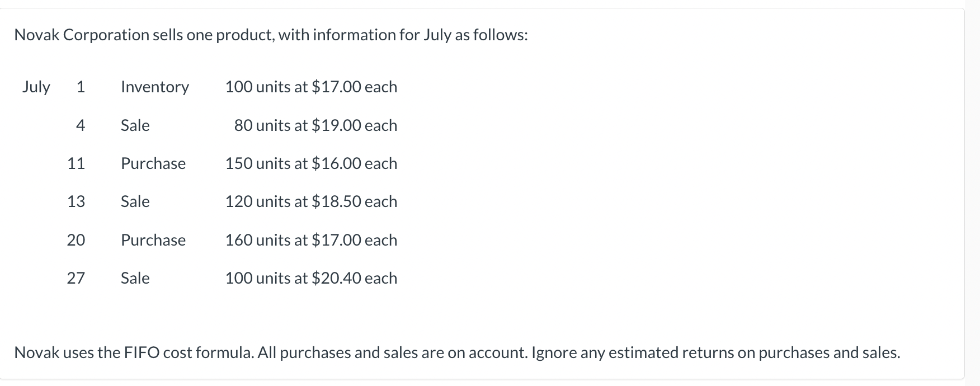
Task: Click the Sale label on July 4
Action: 135,125
